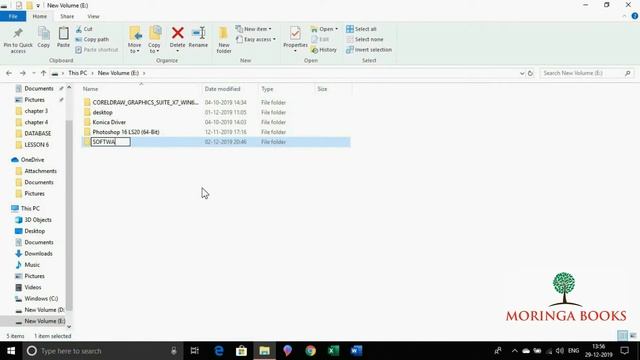Screen dimensions: 640x360
Task: Sort by Date modified column header
Action: 222,89
